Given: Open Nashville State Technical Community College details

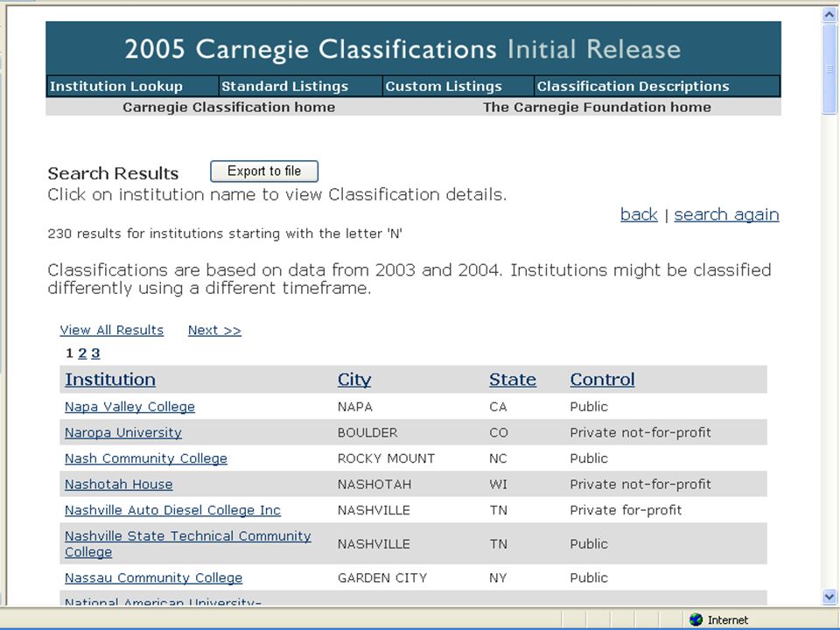Looking at the screenshot, I should 187,543.
